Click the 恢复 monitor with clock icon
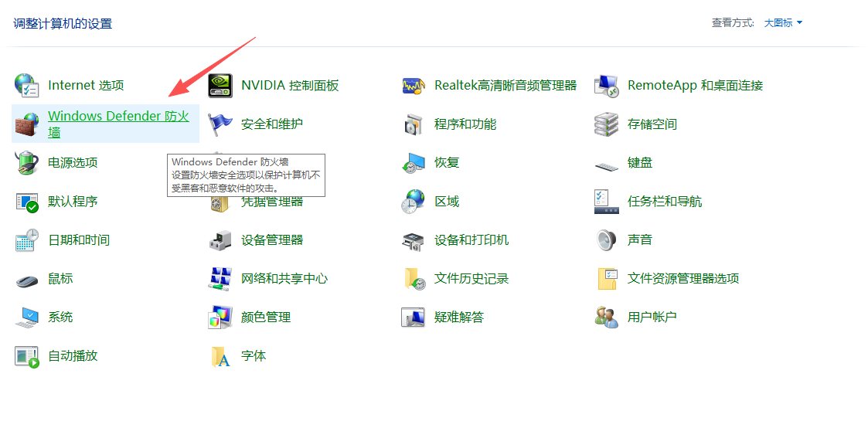Viewport: 868px width, 438px height. click(x=413, y=163)
